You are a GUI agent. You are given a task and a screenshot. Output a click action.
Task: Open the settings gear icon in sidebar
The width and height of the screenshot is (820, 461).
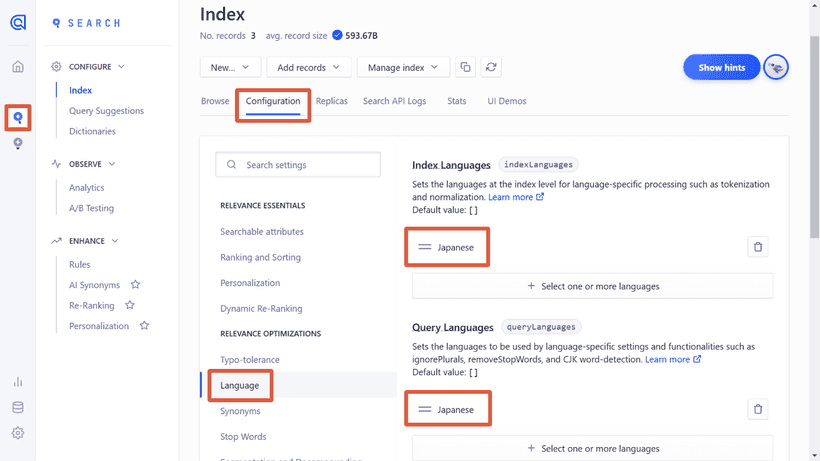click(18, 433)
